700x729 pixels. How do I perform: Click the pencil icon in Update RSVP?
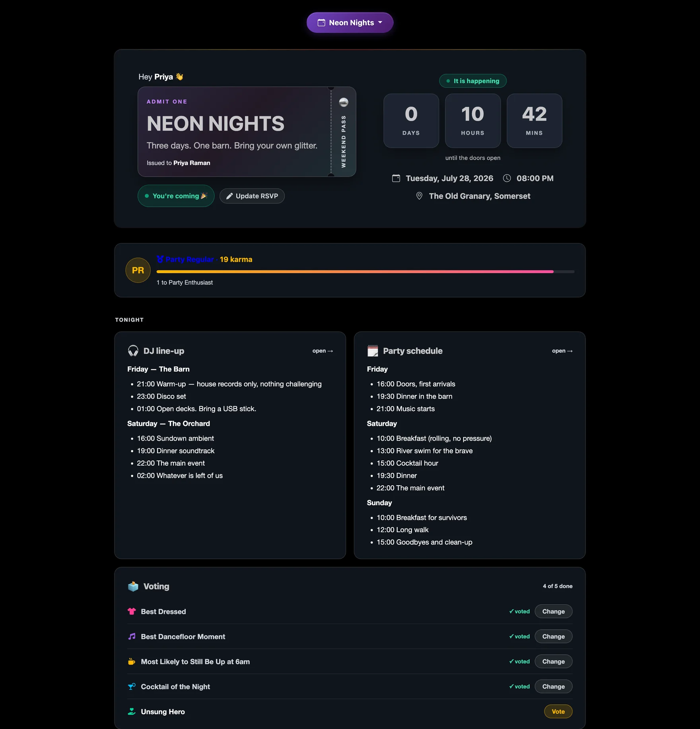coord(229,196)
